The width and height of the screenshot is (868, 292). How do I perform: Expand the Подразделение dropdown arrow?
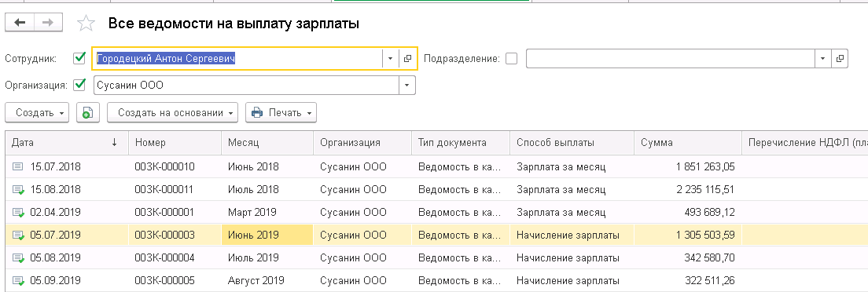822,58
